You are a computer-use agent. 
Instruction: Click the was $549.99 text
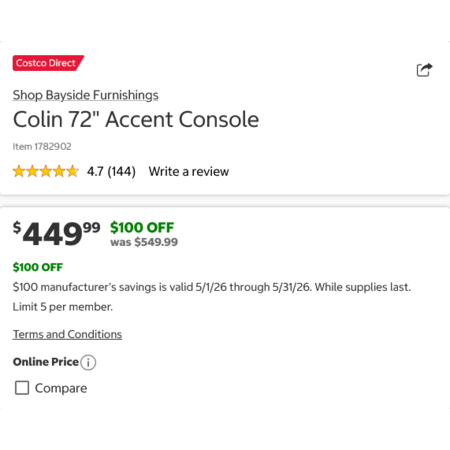144,242
